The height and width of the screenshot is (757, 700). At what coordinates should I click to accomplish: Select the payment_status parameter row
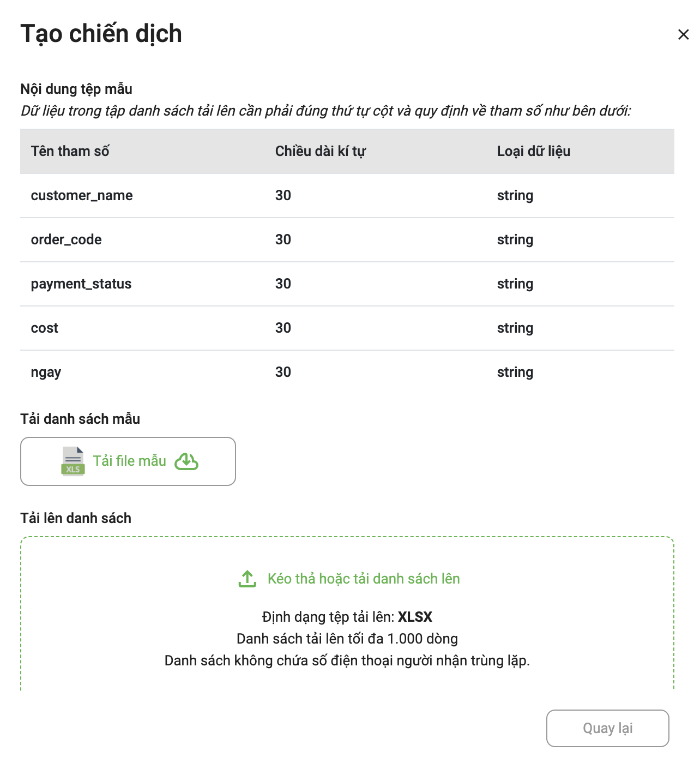point(347,284)
